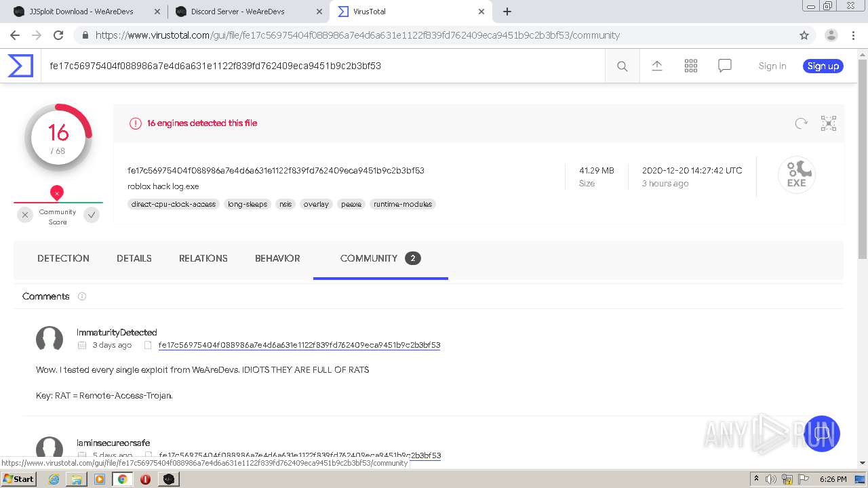Image resolution: width=868 pixels, height=488 pixels.
Task: Click the 16/68 detection score gauge
Action: 58,138
